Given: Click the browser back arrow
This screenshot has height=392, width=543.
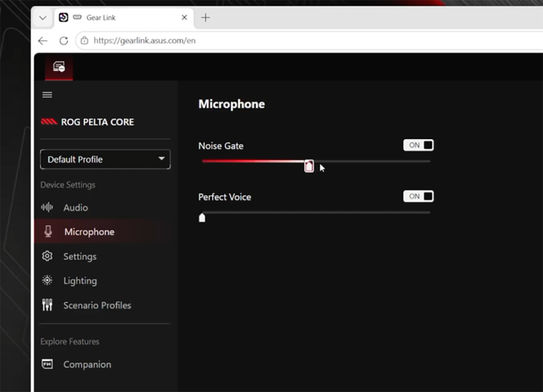Looking at the screenshot, I should (x=42, y=41).
